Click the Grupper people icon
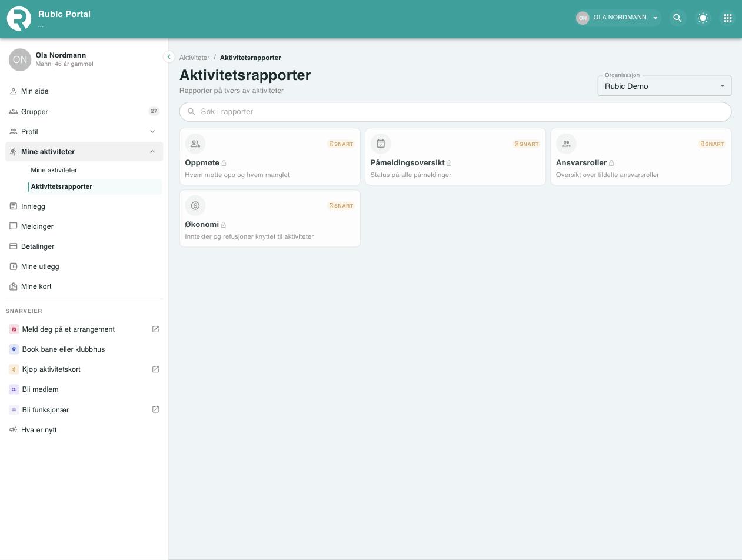This screenshot has width=742, height=560. click(14, 111)
